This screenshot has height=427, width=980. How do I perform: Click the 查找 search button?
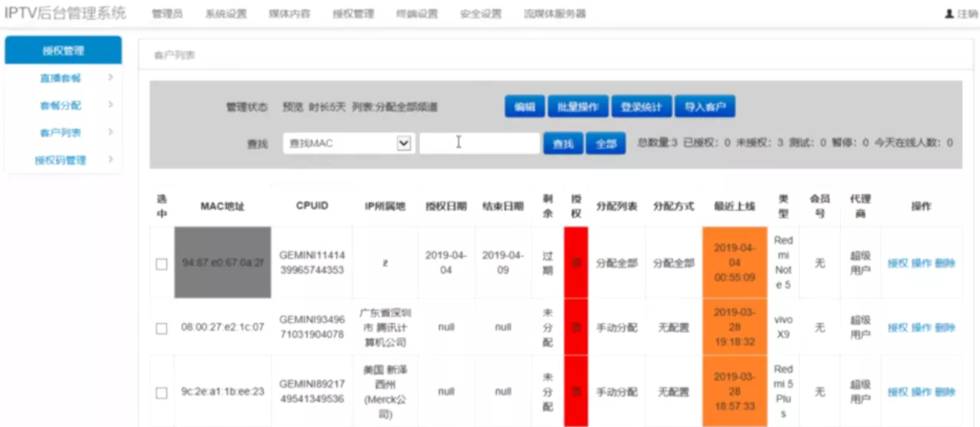[563, 143]
